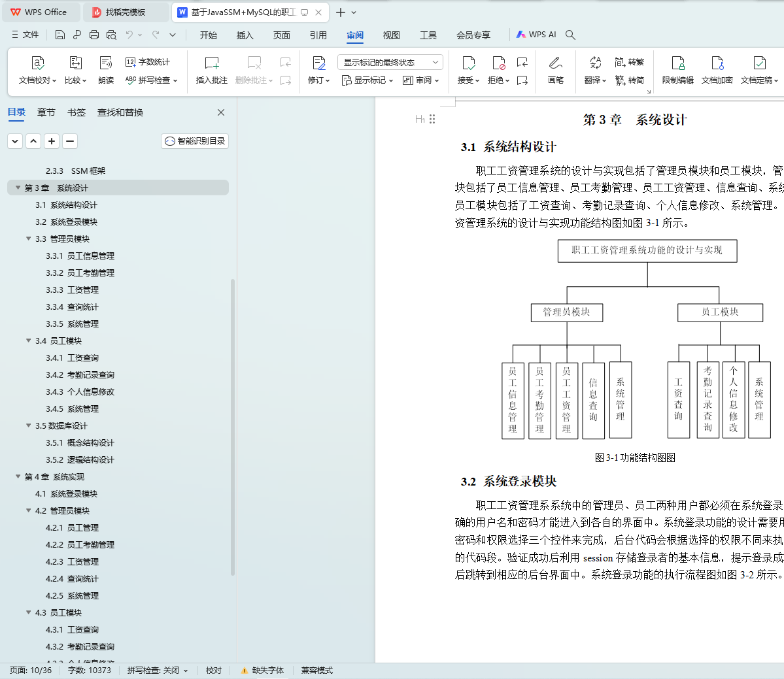Click the undo arrow icon
The width and height of the screenshot is (784, 679).
[129, 35]
